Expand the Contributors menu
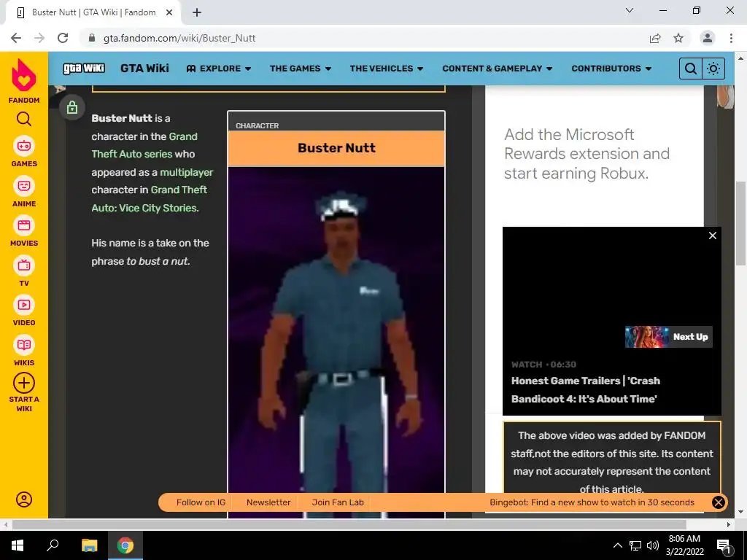747x560 pixels. click(x=611, y=69)
